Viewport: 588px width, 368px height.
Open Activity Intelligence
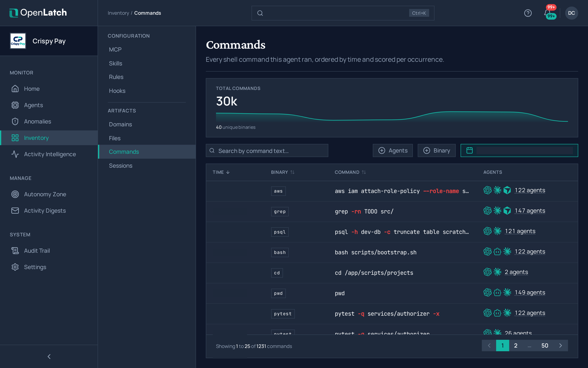click(49, 154)
